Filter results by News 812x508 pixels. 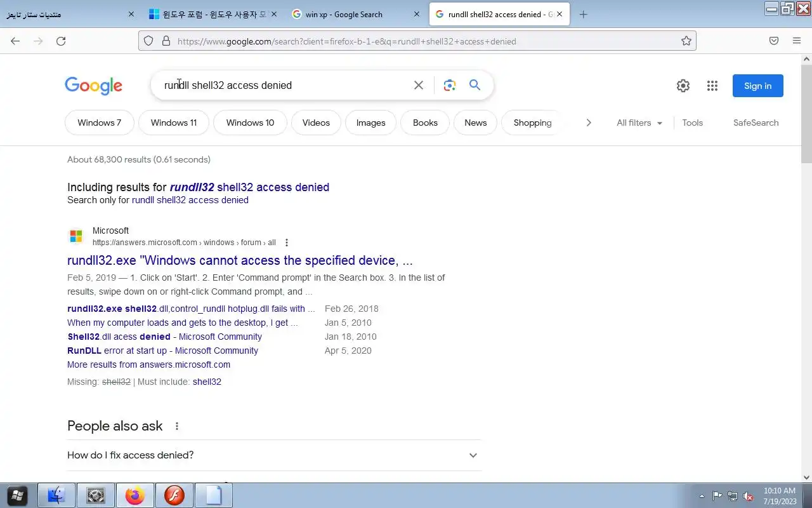click(475, 123)
